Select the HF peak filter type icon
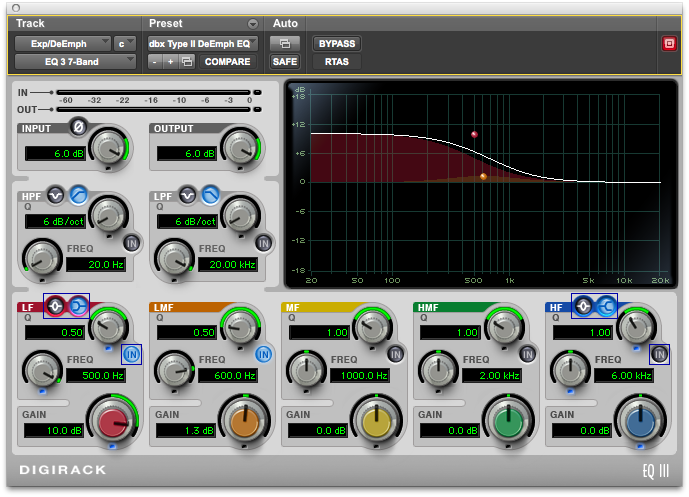 [x=583, y=306]
